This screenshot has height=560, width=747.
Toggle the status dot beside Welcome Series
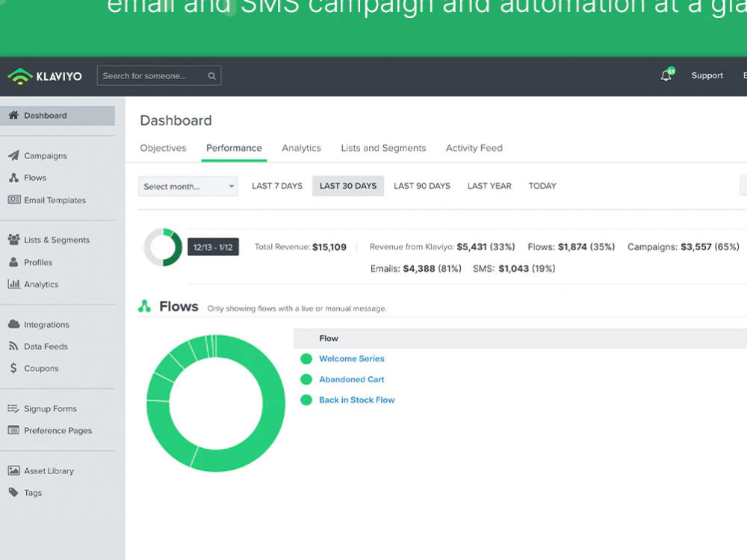pos(306,358)
